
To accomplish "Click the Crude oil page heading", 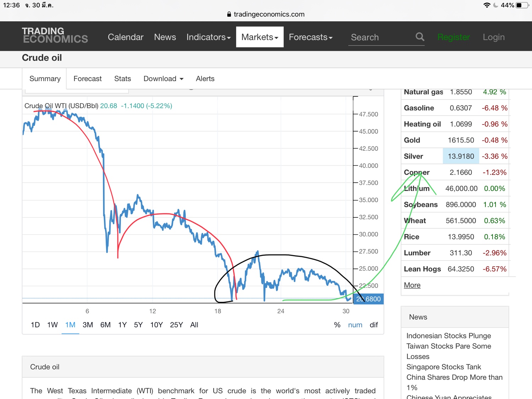I will [x=42, y=58].
